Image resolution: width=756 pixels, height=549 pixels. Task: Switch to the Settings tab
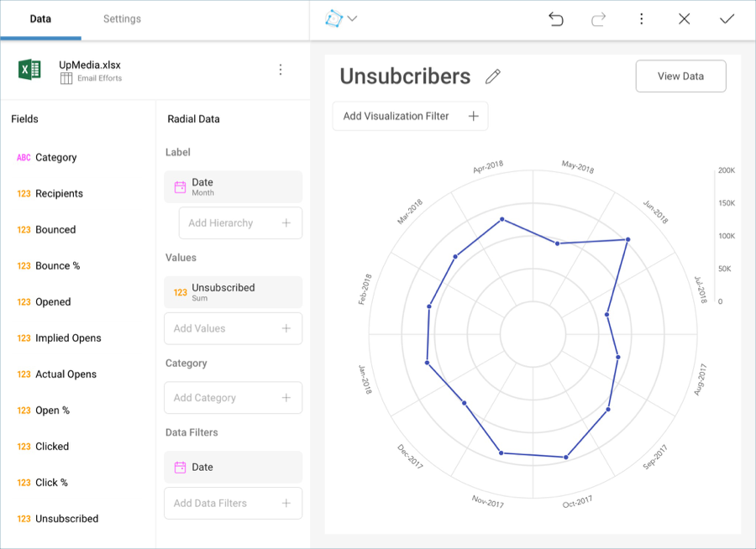[122, 18]
